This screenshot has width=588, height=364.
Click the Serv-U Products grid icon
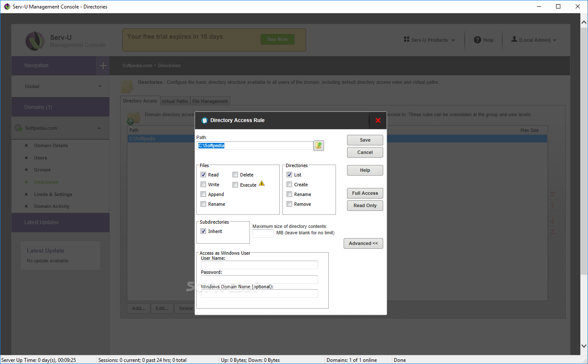pyautogui.click(x=406, y=40)
